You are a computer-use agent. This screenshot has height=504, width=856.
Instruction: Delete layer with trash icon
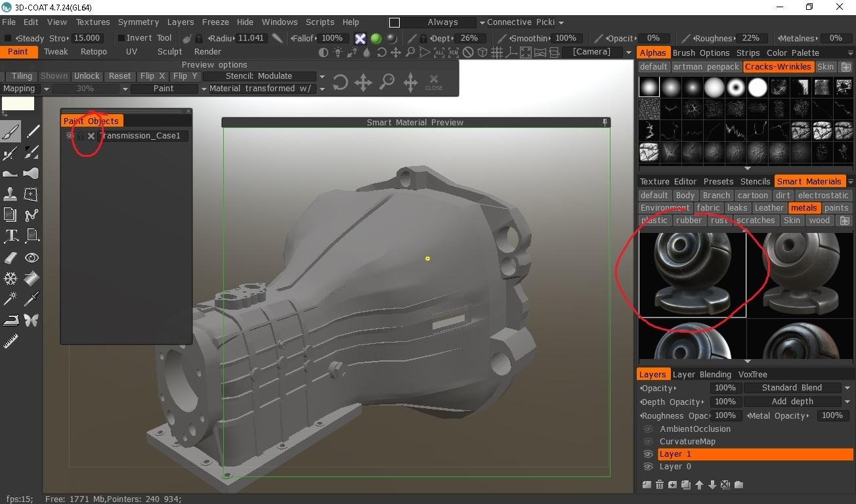coord(659,485)
